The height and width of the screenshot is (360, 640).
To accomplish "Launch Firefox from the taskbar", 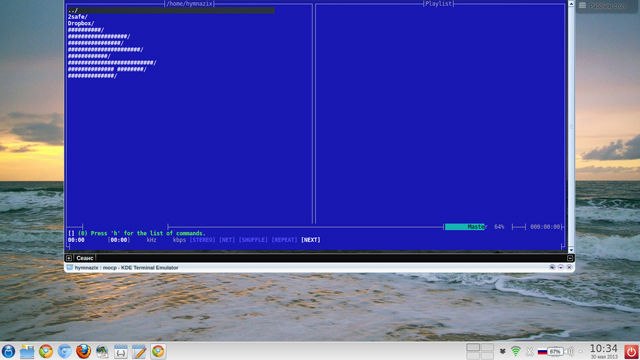I will tap(83, 351).
